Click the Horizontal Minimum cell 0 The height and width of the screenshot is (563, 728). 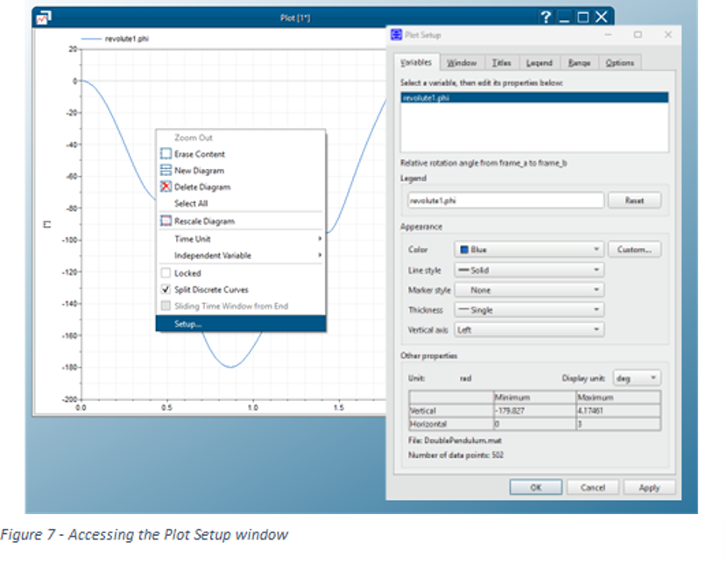point(534,424)
